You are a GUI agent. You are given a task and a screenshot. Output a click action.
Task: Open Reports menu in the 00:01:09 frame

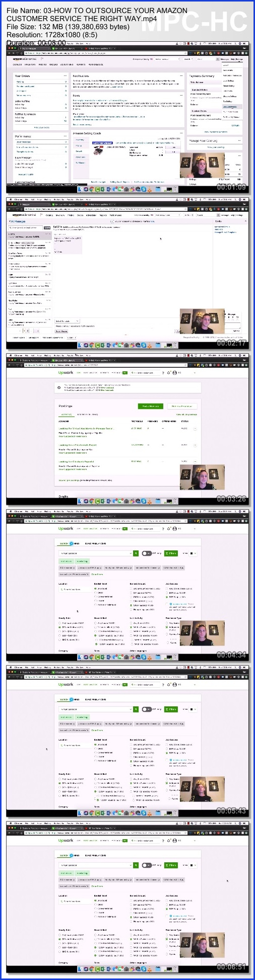tap(81, 64)
